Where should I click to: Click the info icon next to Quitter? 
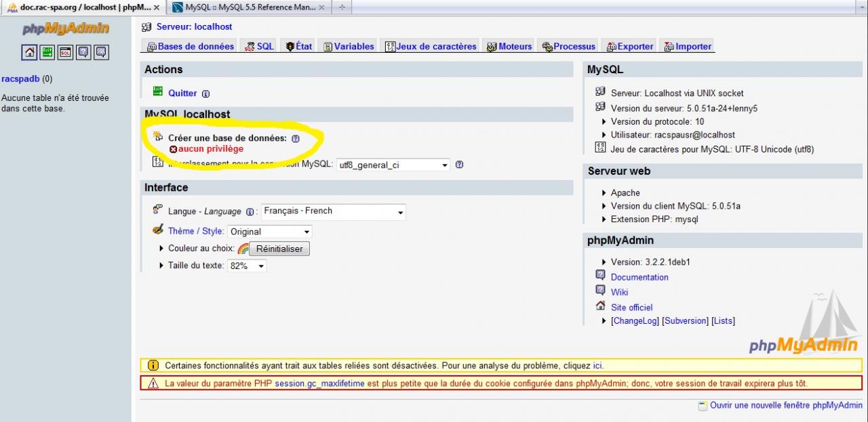[205, 94]
